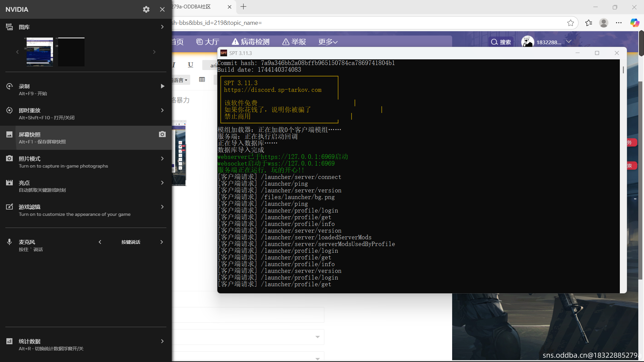Click the site user avatar image
644x362 pixels.
click(x=528, y=42)
